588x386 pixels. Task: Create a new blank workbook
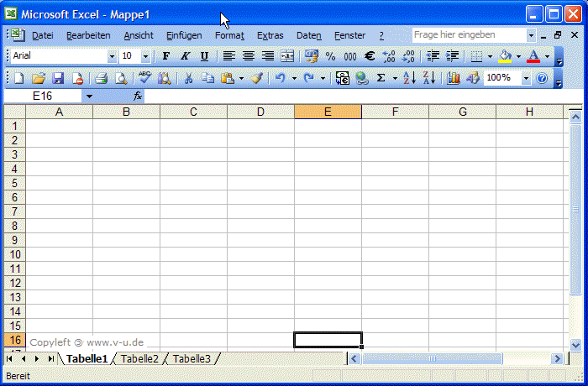(x=18, y=78)
